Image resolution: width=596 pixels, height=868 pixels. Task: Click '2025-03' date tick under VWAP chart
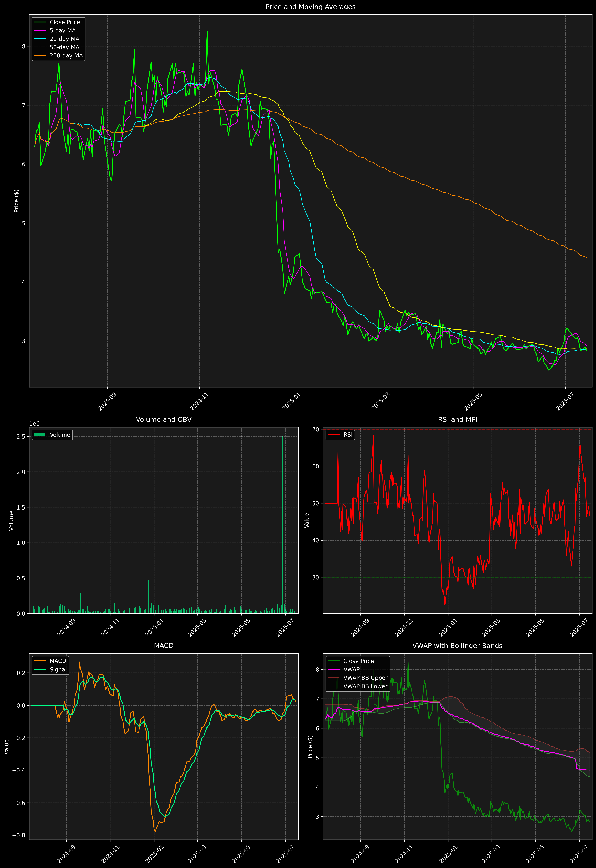click(490, 854)
